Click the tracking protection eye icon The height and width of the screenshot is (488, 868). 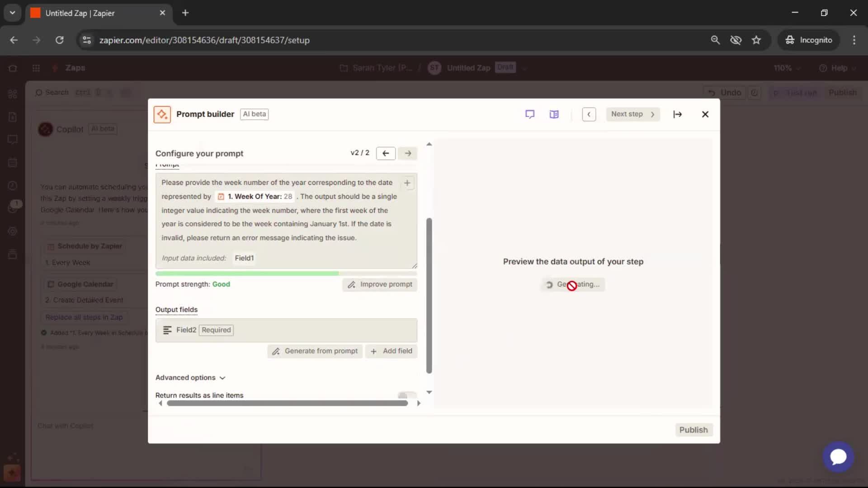pos(736,40)
